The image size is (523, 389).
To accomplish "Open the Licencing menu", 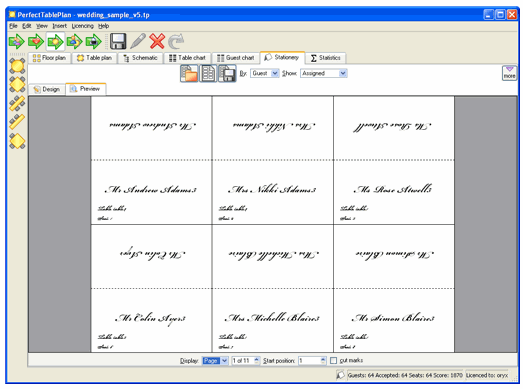I will pos(82,26).
